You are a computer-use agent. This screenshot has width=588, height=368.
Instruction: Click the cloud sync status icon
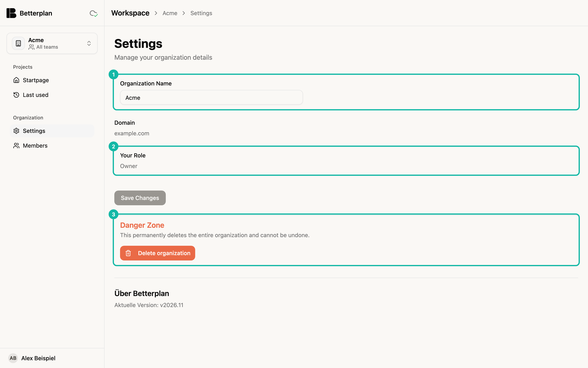94,13
